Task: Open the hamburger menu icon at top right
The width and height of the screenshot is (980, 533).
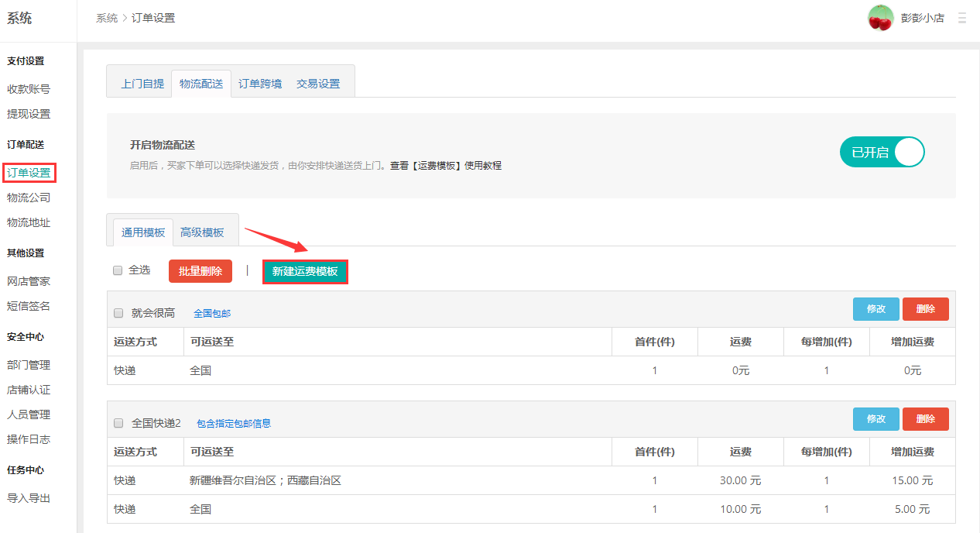Action: pos(962,17)
